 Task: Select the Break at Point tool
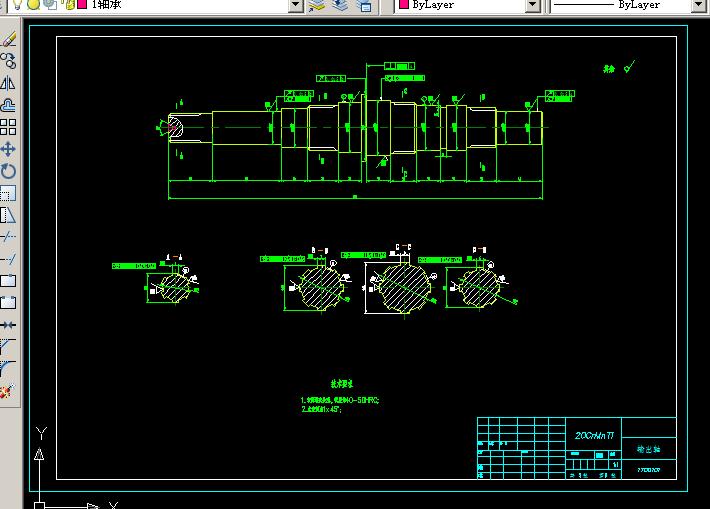coord(8,281)
